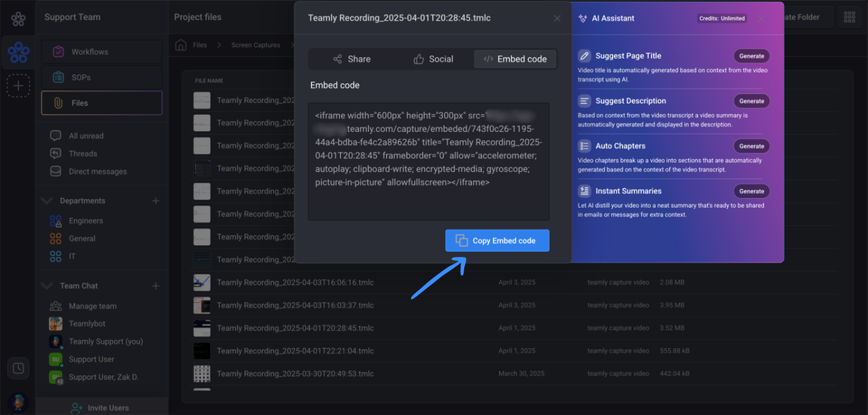868x415 pixels.
Task: Click the AI Assistant sparkle icon
Action: 583,18
